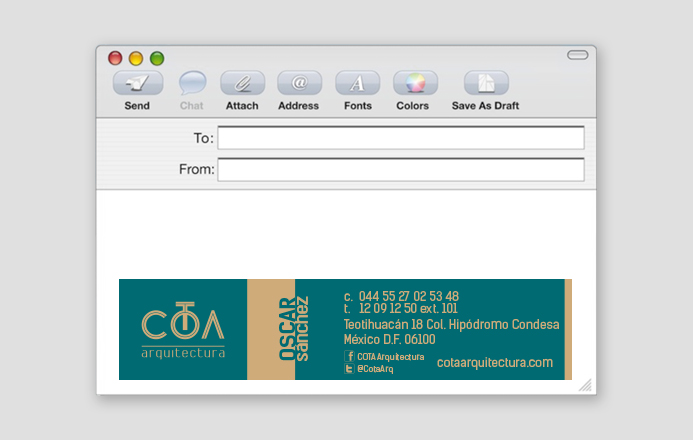
Task: Open the Address book at-sign icon
Action: [x=299, y=83]
